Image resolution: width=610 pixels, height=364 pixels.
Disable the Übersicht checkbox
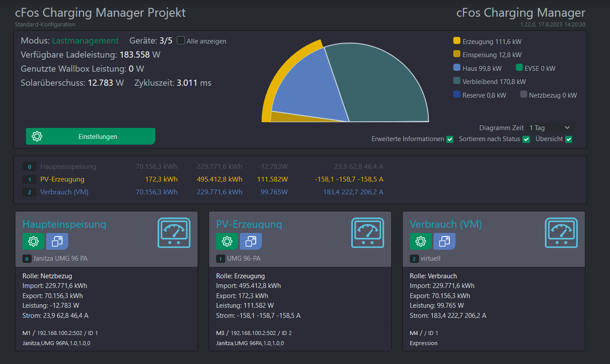coord(569,139)
